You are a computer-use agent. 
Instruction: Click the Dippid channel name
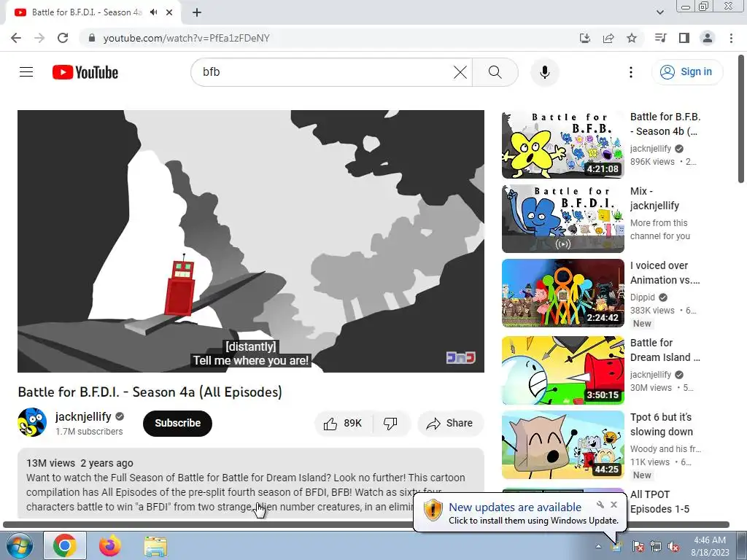pos(642,297)
